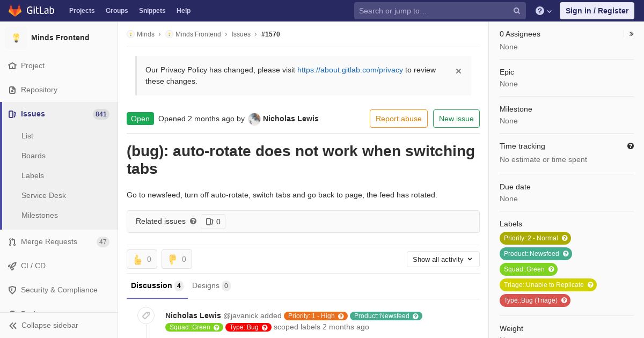
Task: Open the issue List sidebar item
Action: [x=27, y=136]
